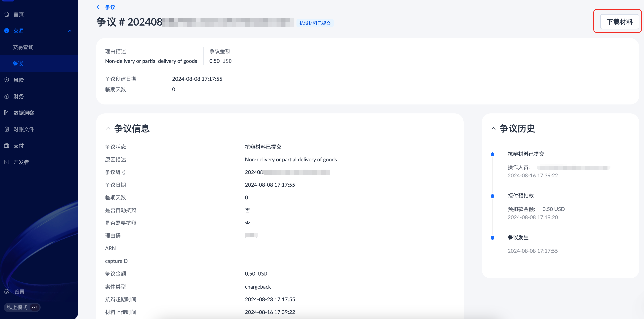Click the reconciliation files clipboard icon
Image resolution: width=644 pixels, height=319 pixels.
(x=7, y=129)
